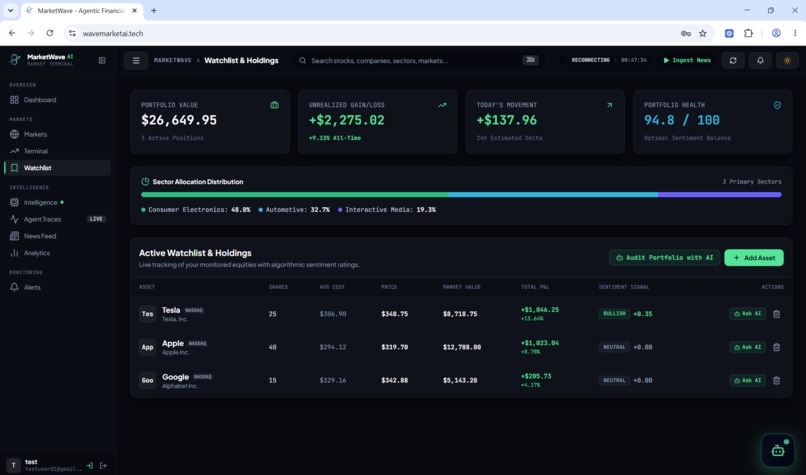Screen dimensions: 806x475
Task: Click the address bar URL
Action: 113,33
